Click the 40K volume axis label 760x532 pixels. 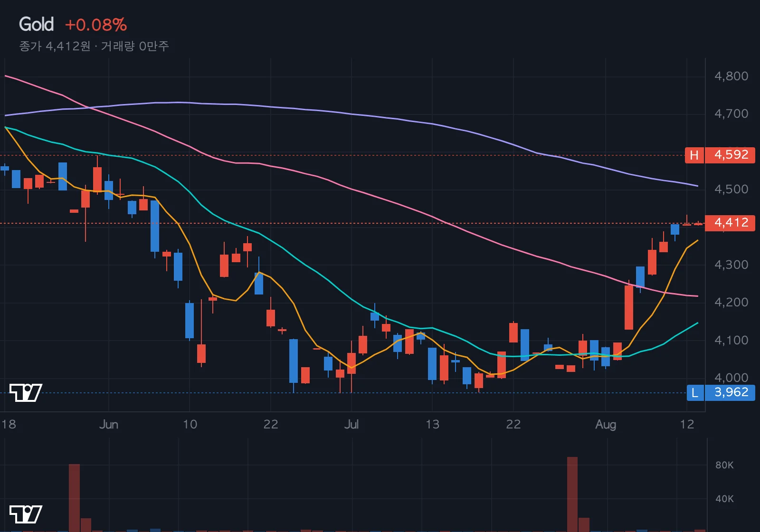tap(724, 499)
